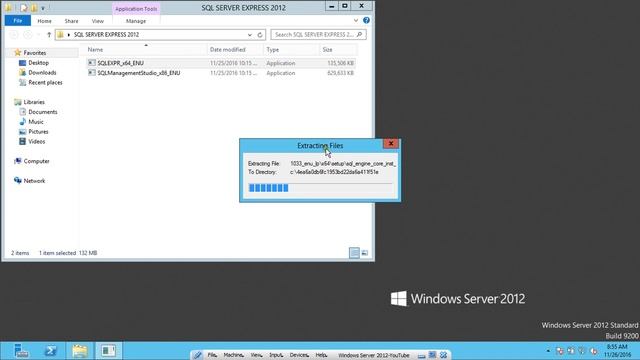
Task: Click the 829,633 KB size cell
Action: (x=340, y=73)
